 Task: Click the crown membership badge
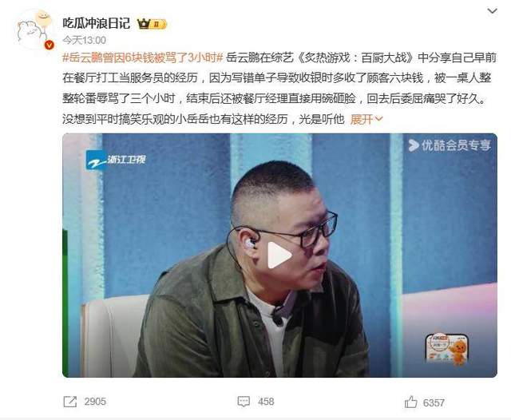152,24
